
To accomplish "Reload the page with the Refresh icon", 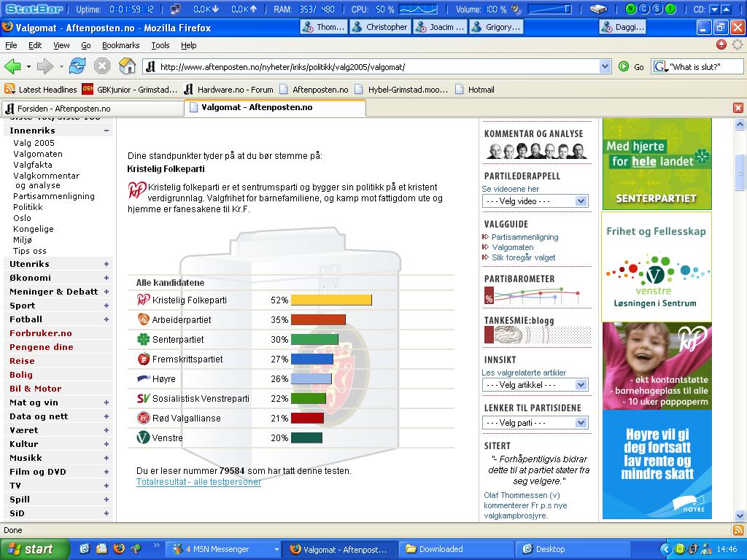I will tap(77, 66).
